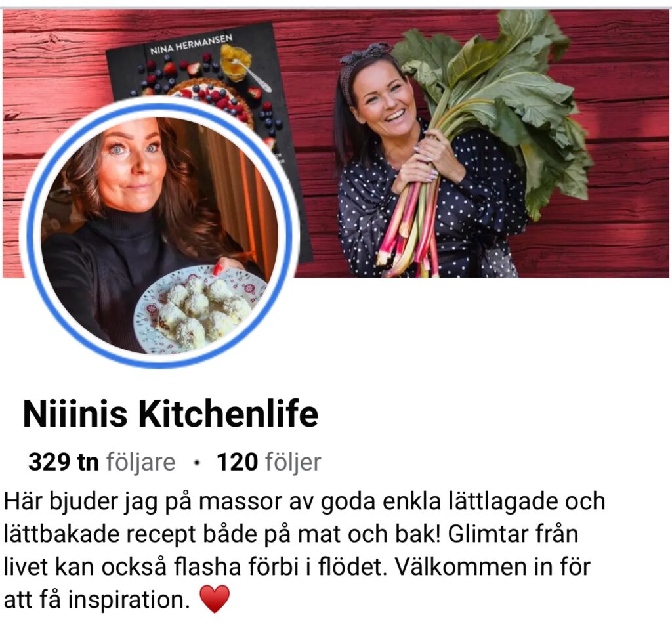Open the Niiinis Kitchenlife page name
The width and height of the screenshot is (672, 634).
tap(171, 413)
